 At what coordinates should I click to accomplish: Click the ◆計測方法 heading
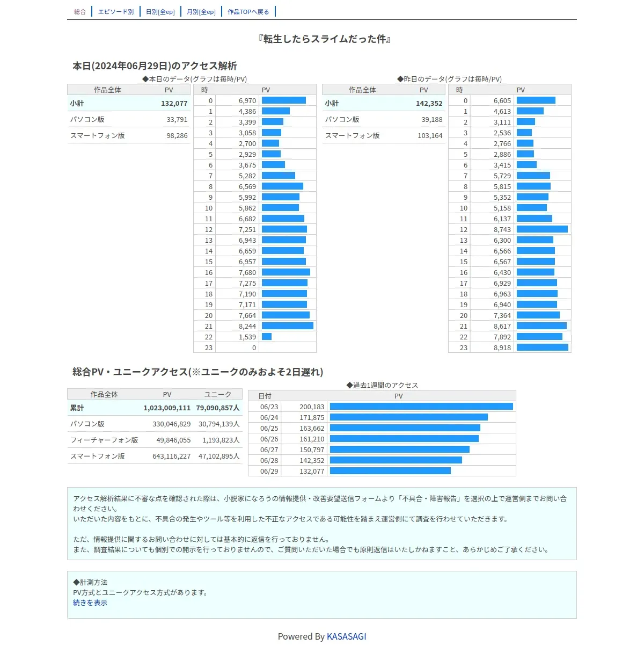90,582
